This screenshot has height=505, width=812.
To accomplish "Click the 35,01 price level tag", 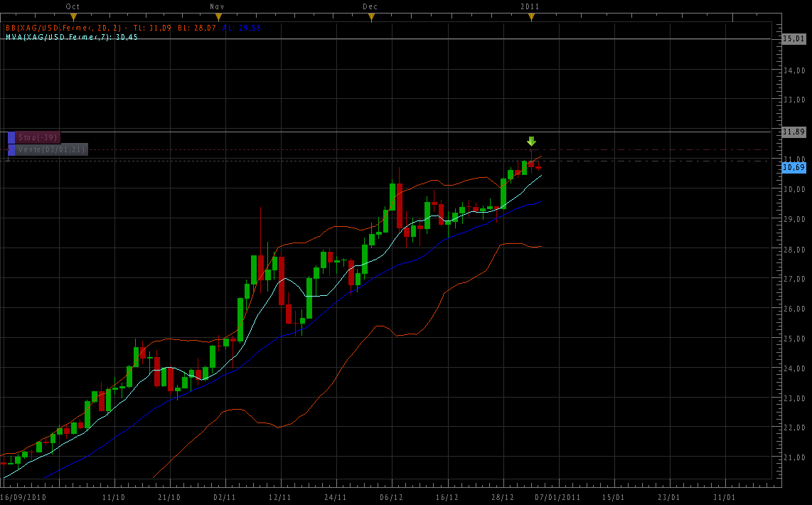I will click(x=793, y=38).
